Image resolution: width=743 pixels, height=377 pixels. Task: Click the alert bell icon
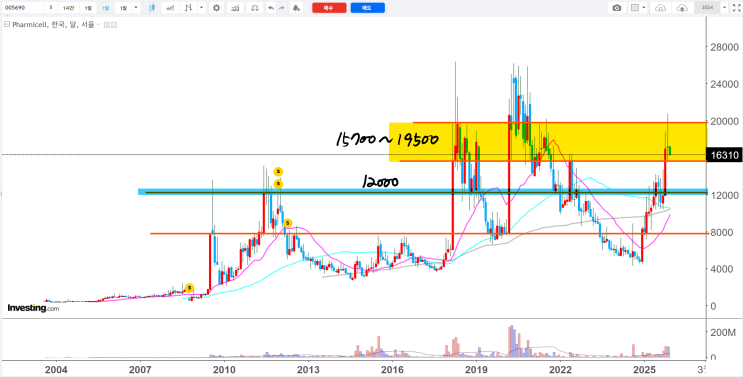pos(296,8)
